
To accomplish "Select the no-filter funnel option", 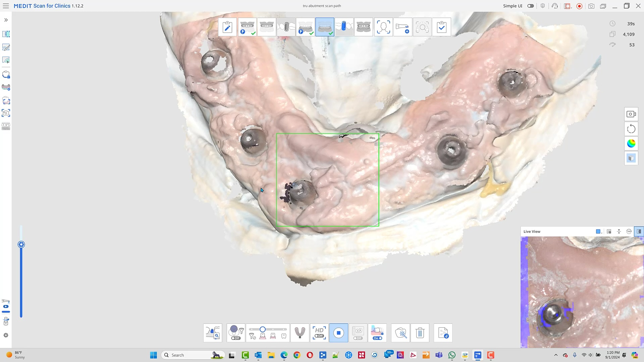I will point(252,336).
